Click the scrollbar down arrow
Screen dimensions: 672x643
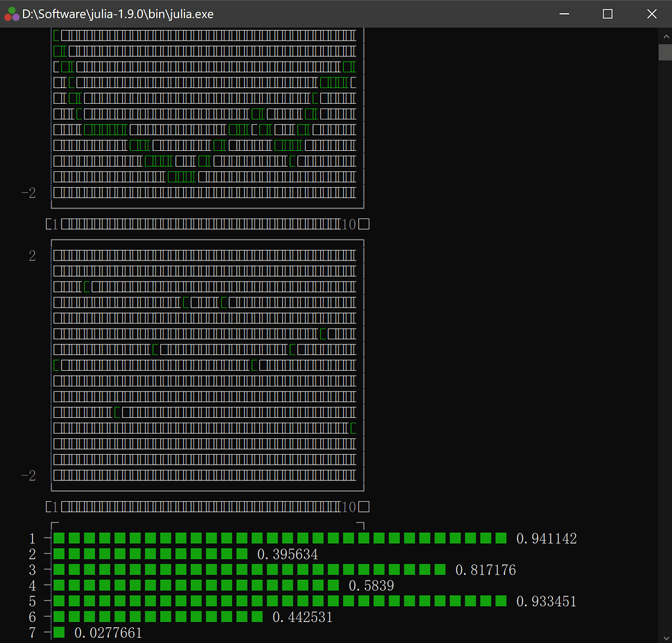coord(665,636)
